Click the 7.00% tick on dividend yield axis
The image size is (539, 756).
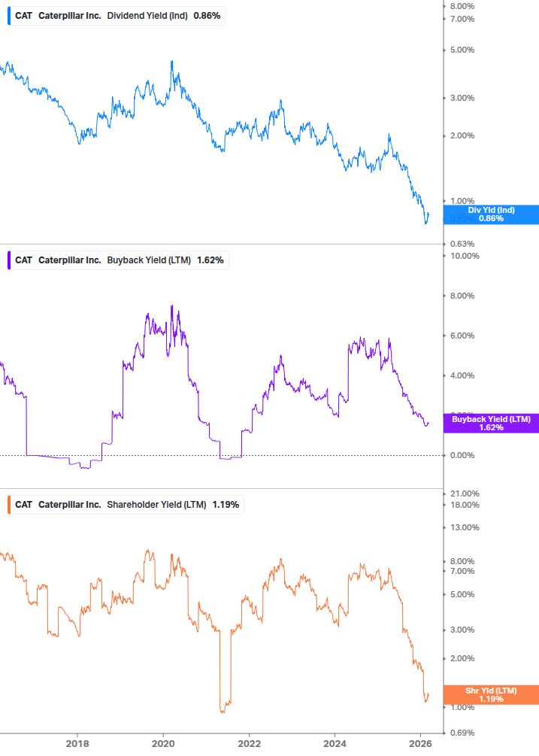tap(462, 20)
